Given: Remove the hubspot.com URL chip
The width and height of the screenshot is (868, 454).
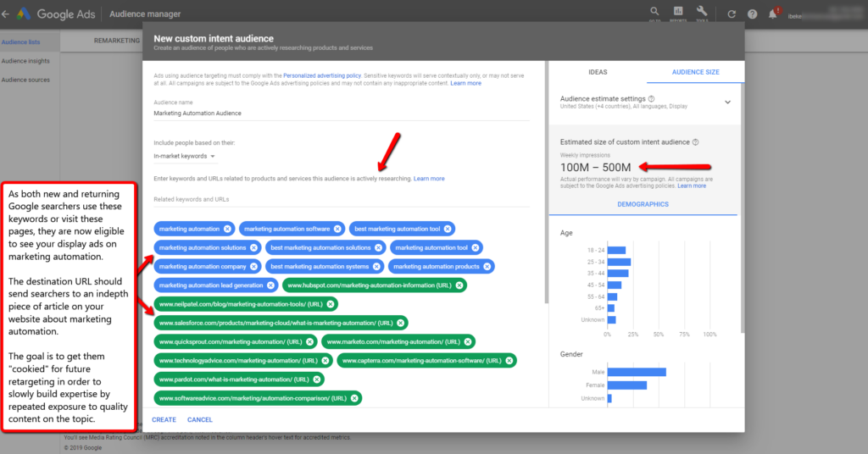Looking at the screenshot, I should point(459,285).
